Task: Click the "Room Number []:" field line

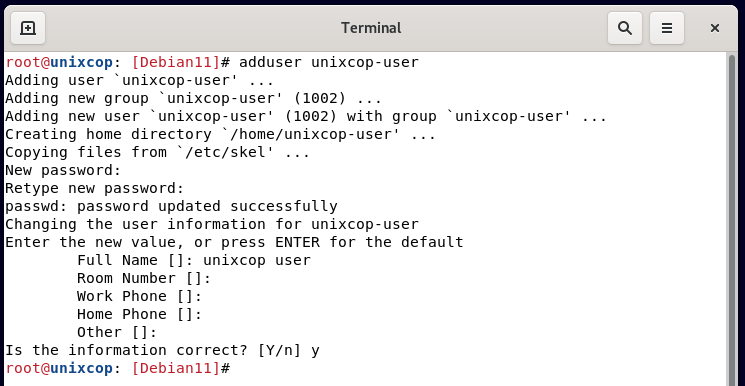Action: tap(144, 279)
